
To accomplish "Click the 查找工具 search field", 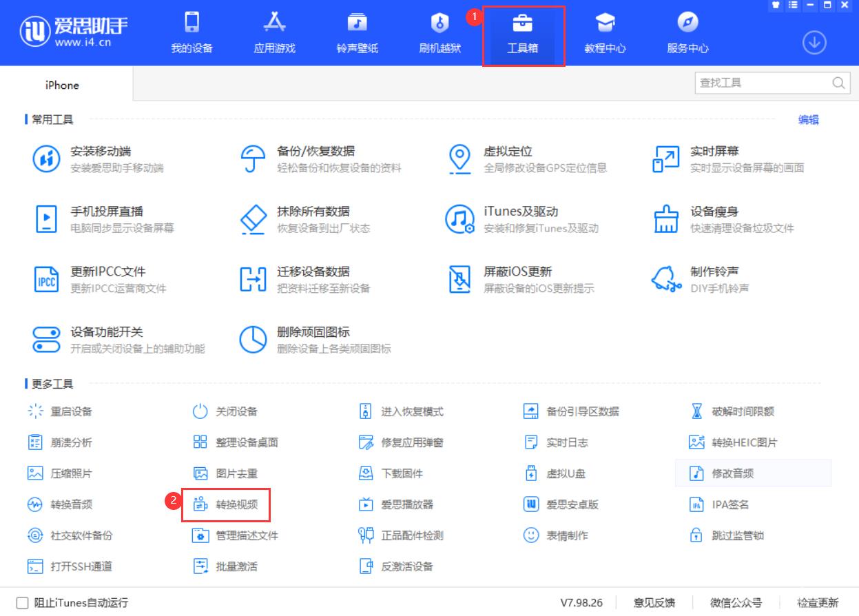I will (x=765, y=81).
